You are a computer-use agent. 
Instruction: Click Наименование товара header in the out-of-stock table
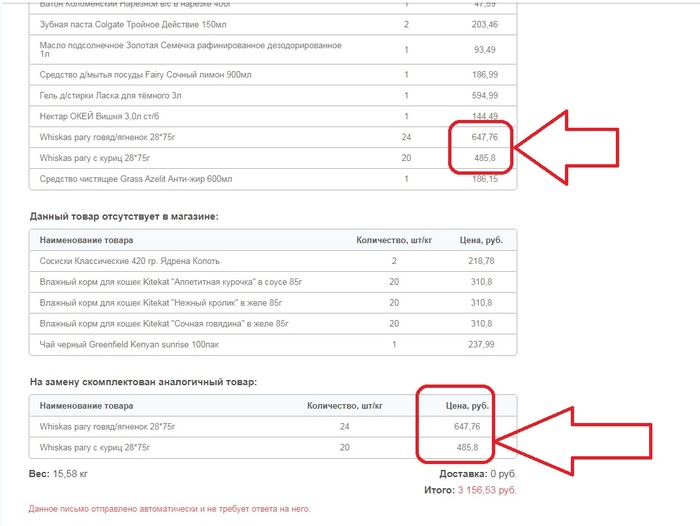[86, 240]
